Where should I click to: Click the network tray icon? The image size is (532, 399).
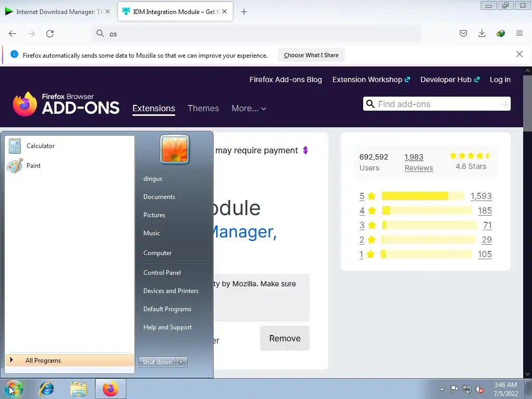tap(467, 389)
